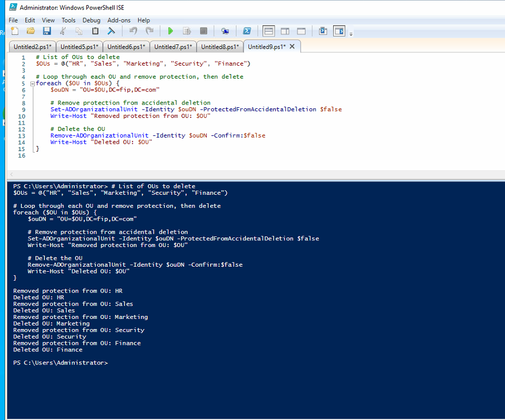505x420 pixels.
Task: Open the Tools menu
Action: (x=69, y=20)
